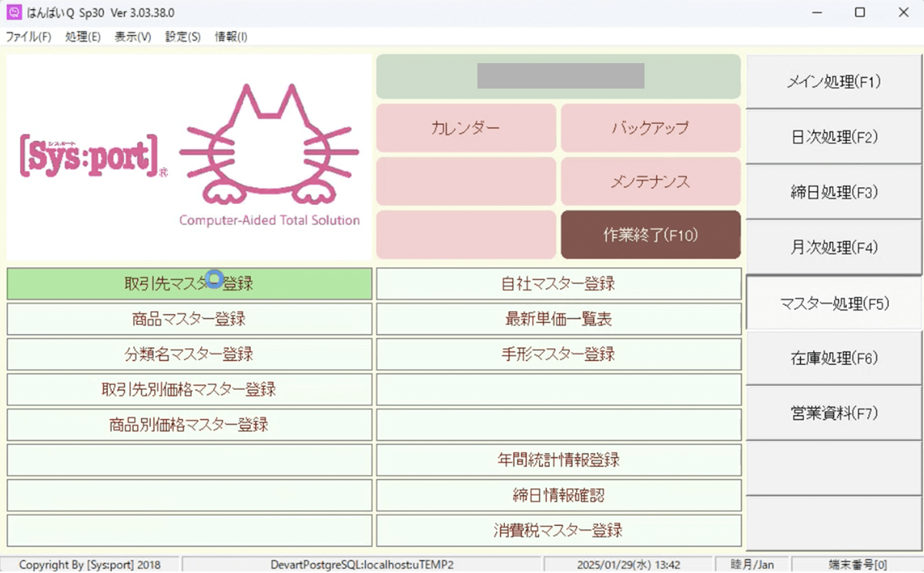Click the はんばいQ app icon in title bar
Screen dimensions: 924x573
point(12,13)
